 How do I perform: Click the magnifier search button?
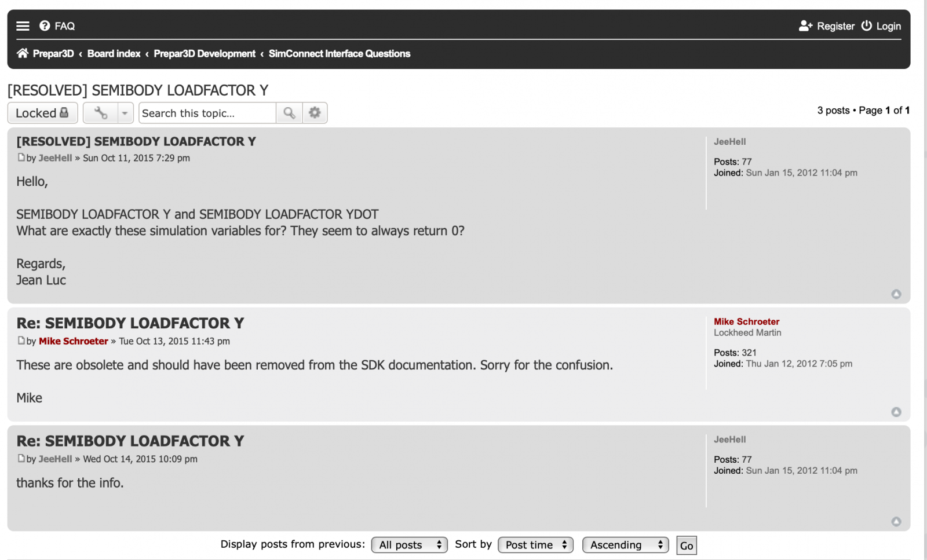[x=289, y=113]
